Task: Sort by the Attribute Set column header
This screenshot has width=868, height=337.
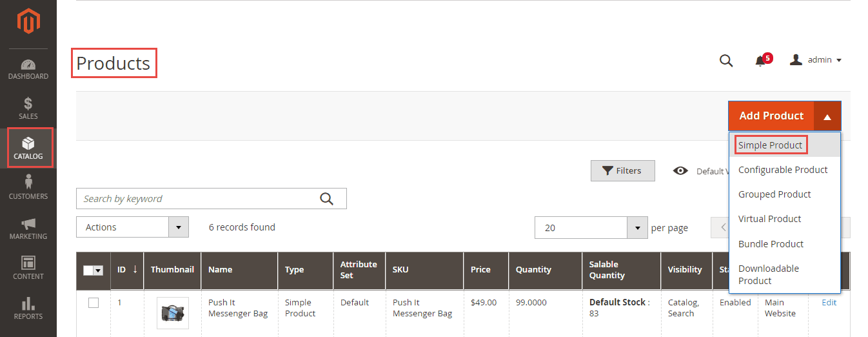Action: [359, 270]
